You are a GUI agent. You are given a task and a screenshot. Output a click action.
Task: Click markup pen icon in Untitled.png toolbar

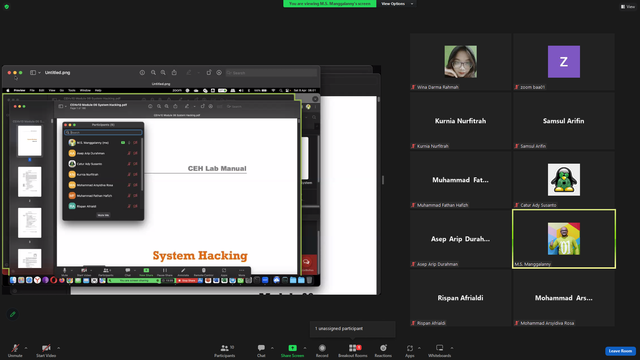pos(189,73)
